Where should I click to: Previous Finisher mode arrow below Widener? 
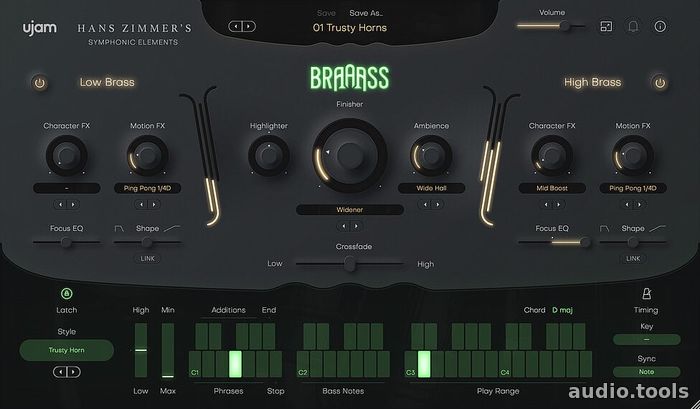coord(343,226)
